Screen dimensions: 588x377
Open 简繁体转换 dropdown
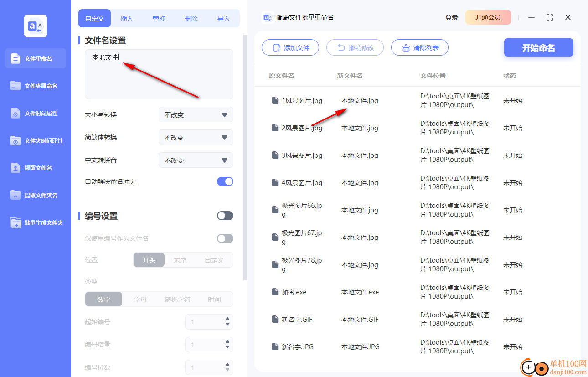coord(196,137)
